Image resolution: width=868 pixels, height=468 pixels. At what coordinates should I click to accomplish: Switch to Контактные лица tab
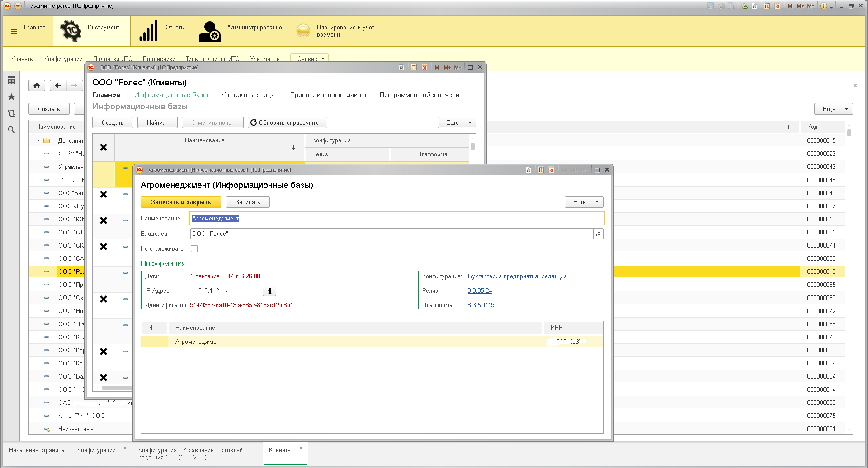[x=248, y=95]
